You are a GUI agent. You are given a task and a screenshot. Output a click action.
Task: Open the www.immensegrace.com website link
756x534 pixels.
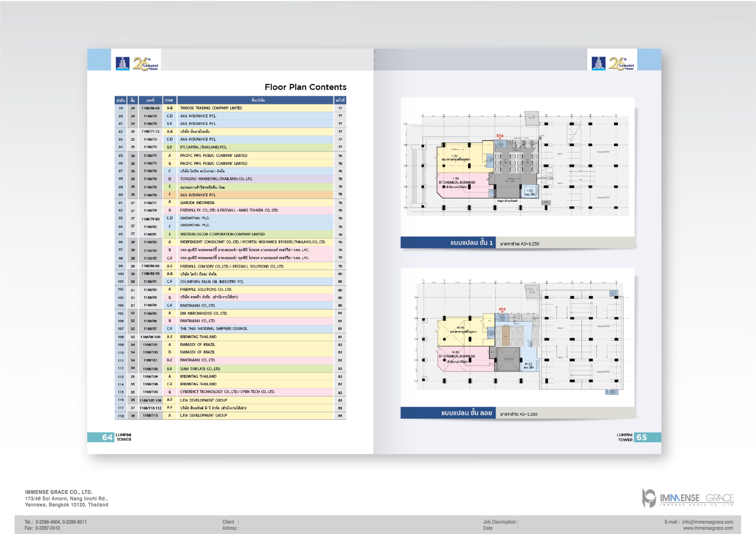(x=708, y=528)
